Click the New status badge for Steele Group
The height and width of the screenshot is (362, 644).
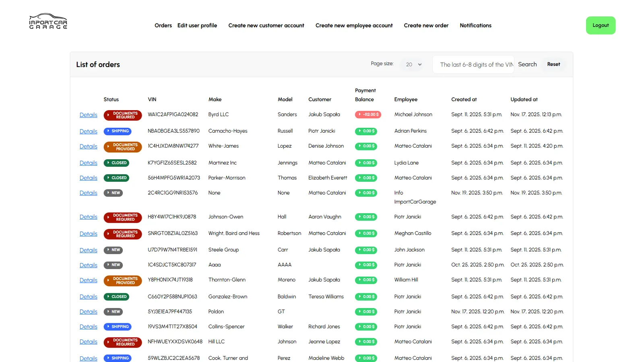[113, 250]
